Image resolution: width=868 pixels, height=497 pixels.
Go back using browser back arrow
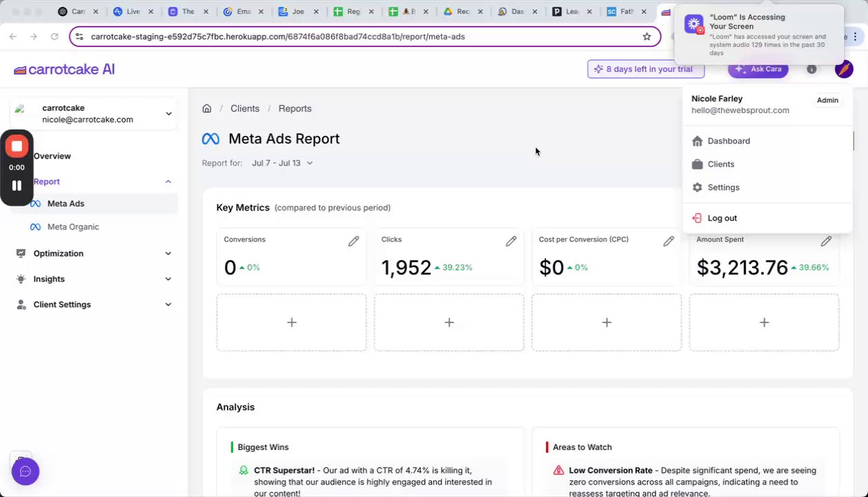13,37
